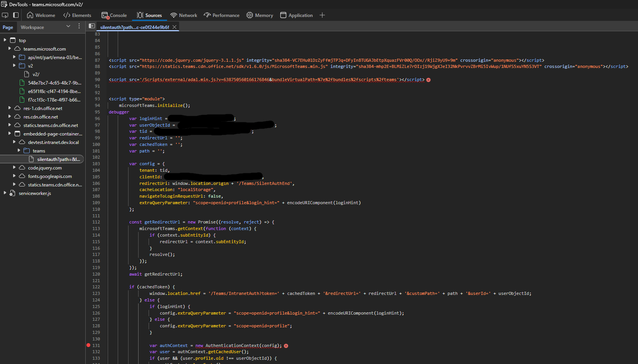
Task: Click 'await getRedirectUrl;' line
Action: (x=156, y=274)
